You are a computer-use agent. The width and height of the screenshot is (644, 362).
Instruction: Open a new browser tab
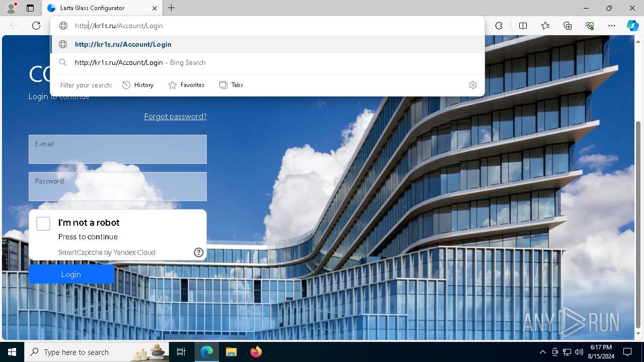tap(172, 8)
